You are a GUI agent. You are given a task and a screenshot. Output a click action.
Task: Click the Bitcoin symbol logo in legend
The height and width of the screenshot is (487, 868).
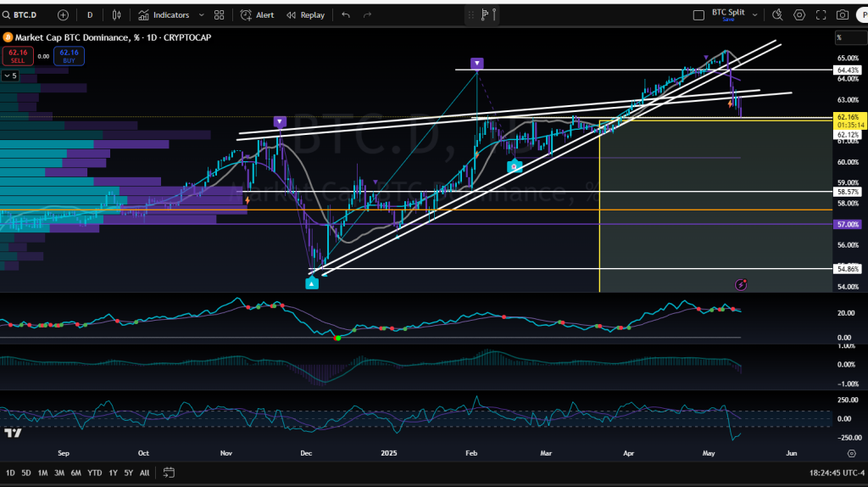8,37
